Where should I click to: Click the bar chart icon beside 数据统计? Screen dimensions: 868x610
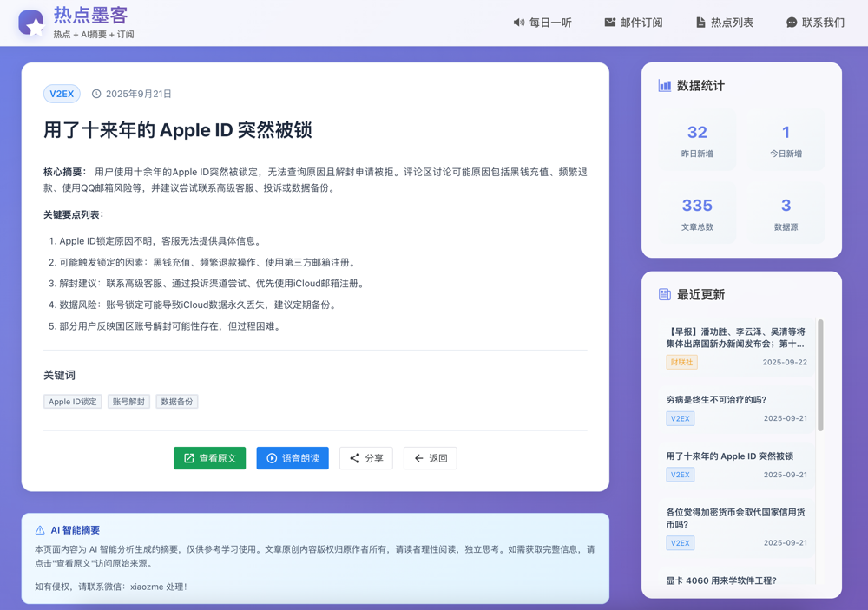664,86
